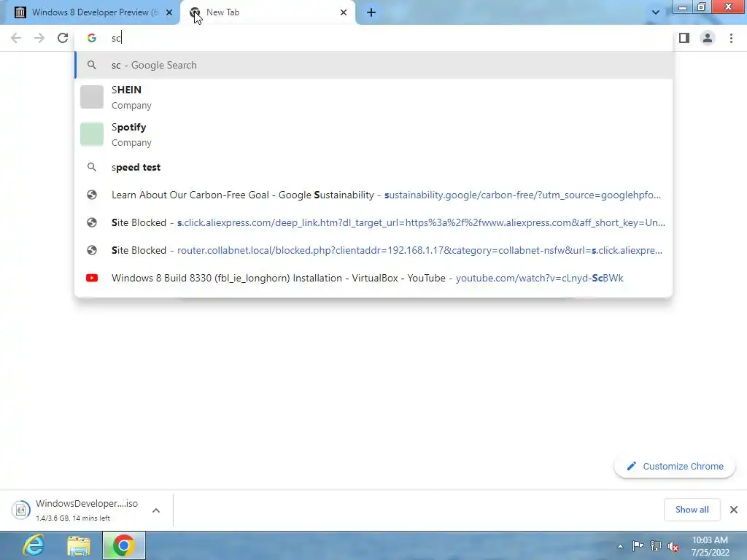Click Chrome icon in the taskbar
Viewport: 747px width, 560px height.
click(124, 545)
